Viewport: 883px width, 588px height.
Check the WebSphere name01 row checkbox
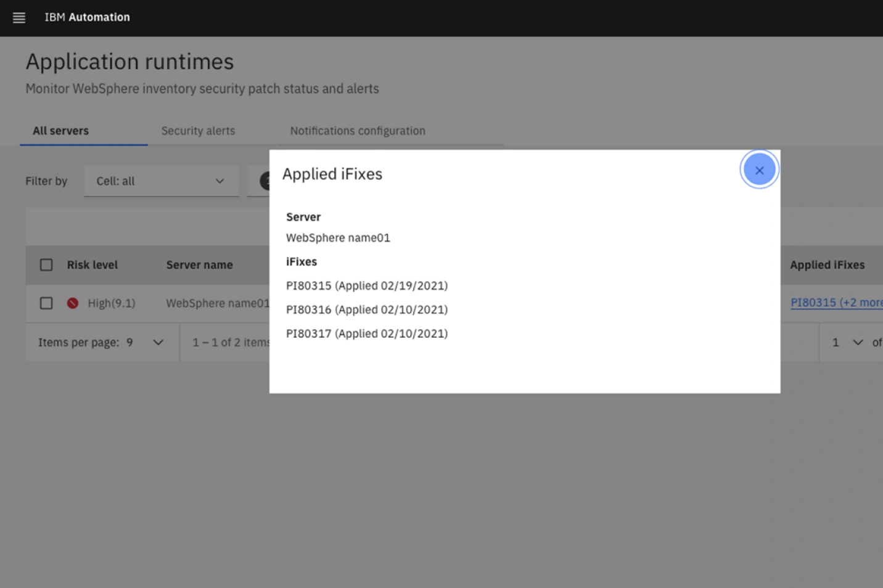coord(46,303)
